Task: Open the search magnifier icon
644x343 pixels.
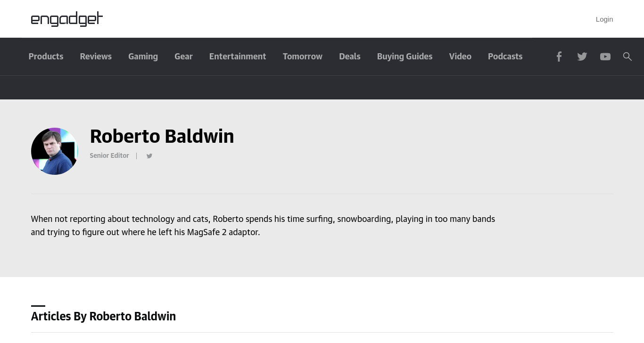Action: [627, 57]
